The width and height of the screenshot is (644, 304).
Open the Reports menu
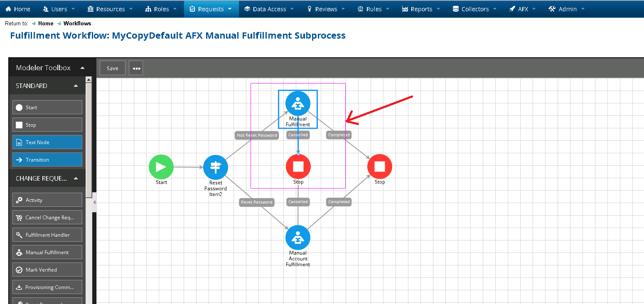click(x=421, y=9)
